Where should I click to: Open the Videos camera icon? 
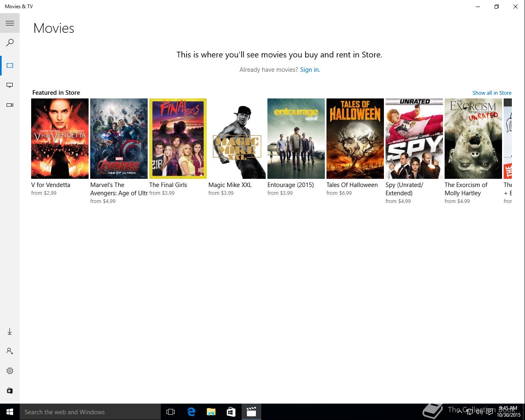coord(10,105)
